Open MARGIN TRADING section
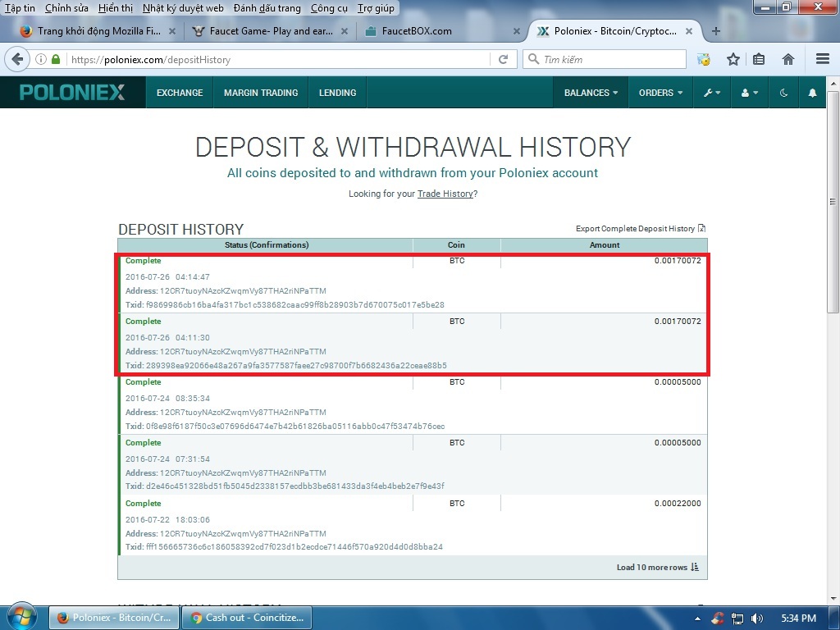 click(x=261, y=93)
